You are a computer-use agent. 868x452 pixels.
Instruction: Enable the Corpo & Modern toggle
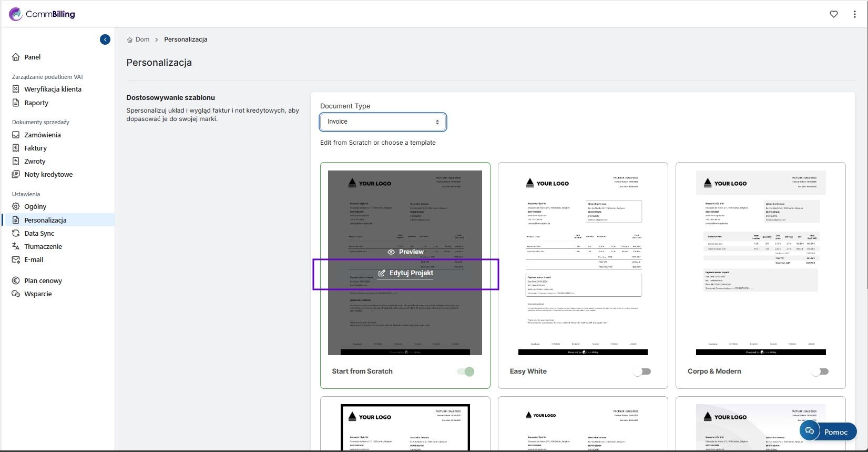[820, 371]
